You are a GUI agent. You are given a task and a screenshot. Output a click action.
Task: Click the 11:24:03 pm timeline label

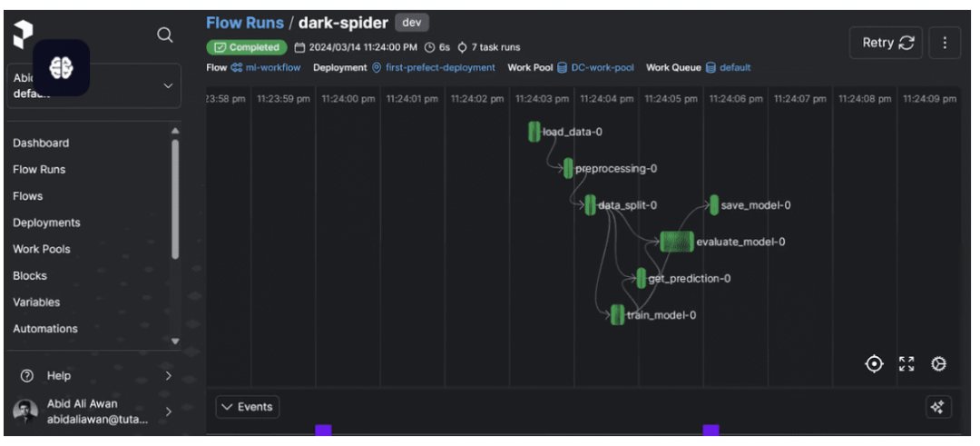(542, 99)
